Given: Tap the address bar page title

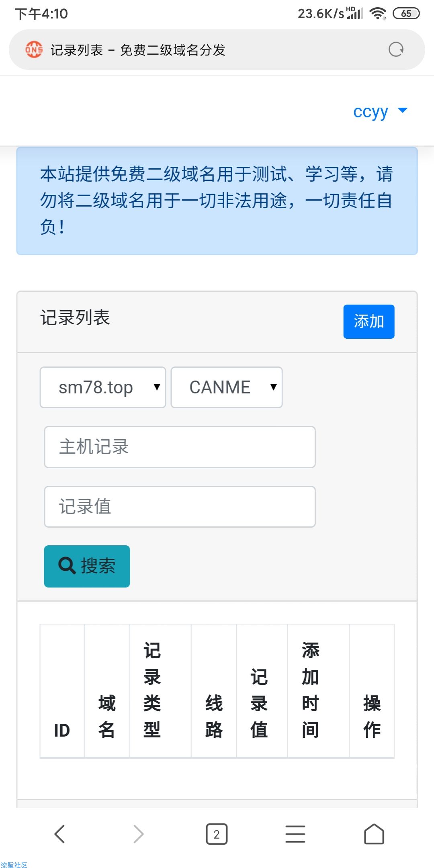Looking at the screenshot, I should tap(138, 50).
